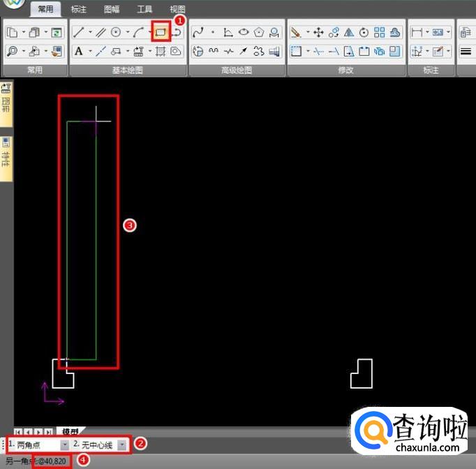Switch to the 标注 ribbon tab
The width and height of the screenshot is (476, 469).
click(x=79, y=9)
